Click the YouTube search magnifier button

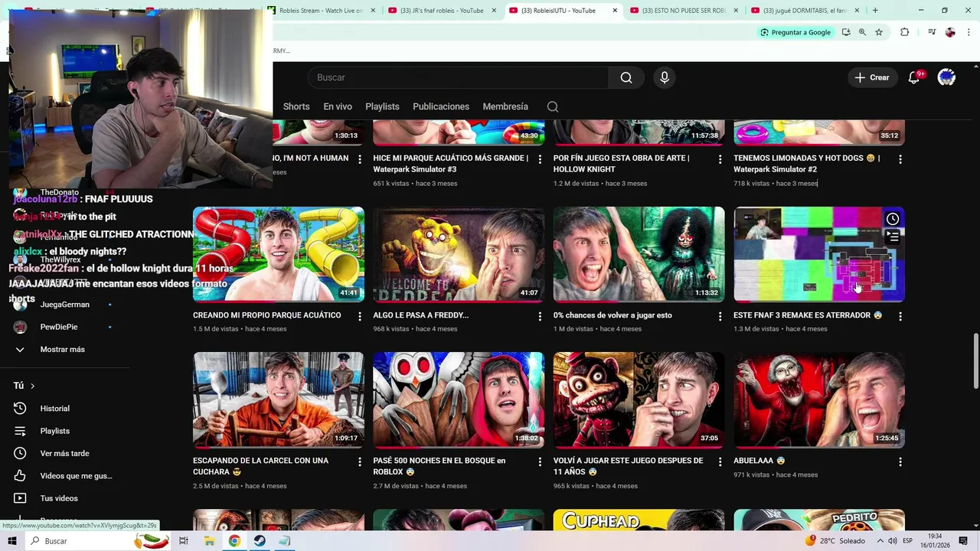pos(626,77)
